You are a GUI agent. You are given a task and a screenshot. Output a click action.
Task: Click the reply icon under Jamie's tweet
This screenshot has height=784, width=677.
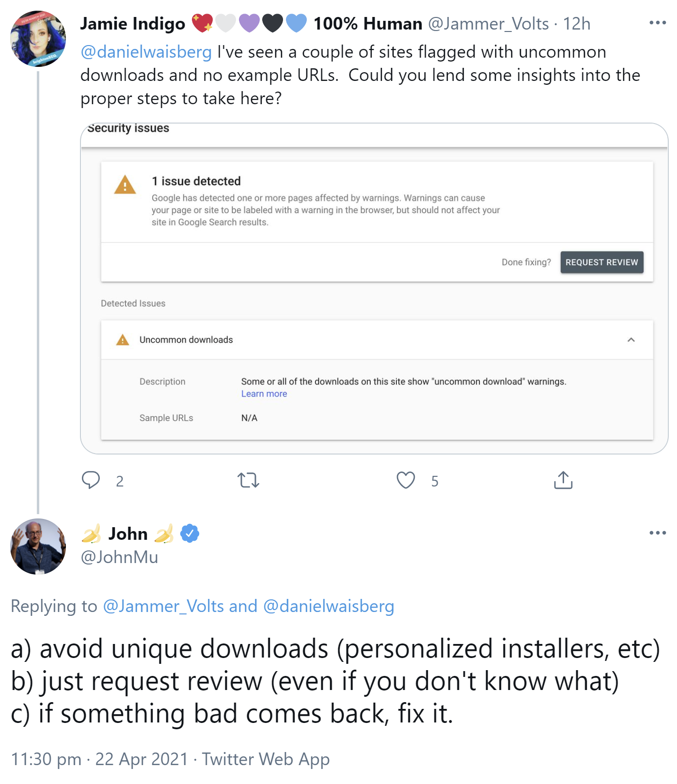pos(91,480)
